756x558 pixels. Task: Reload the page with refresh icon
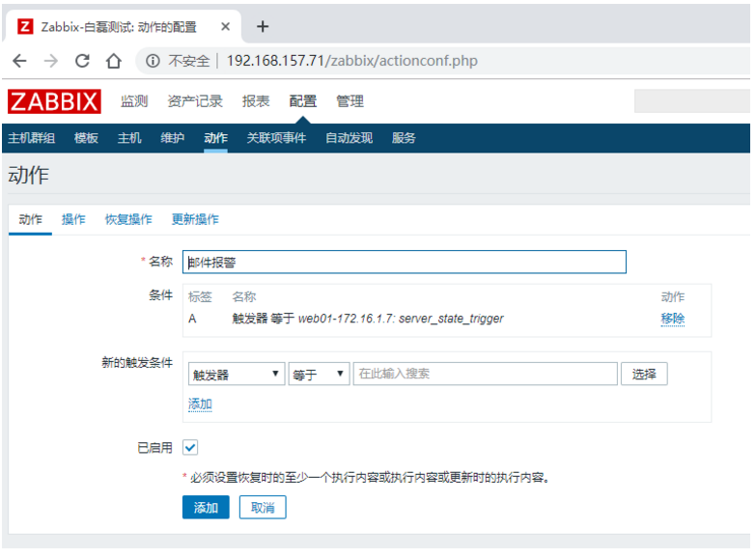tap(82, 61)
